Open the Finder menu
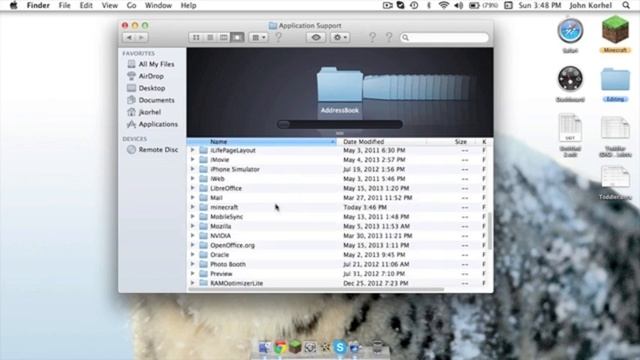This screenshot has width=640, height=360. tap(38, 5)
